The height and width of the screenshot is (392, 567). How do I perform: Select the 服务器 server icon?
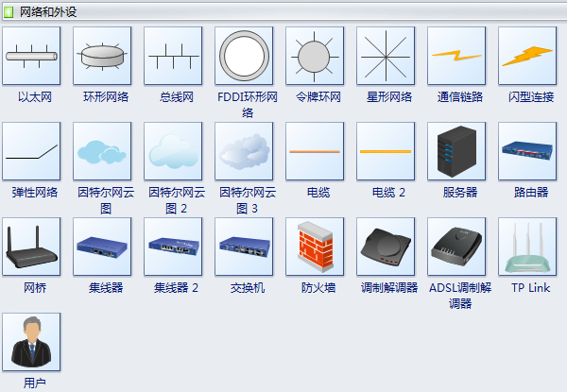(456, 151)
